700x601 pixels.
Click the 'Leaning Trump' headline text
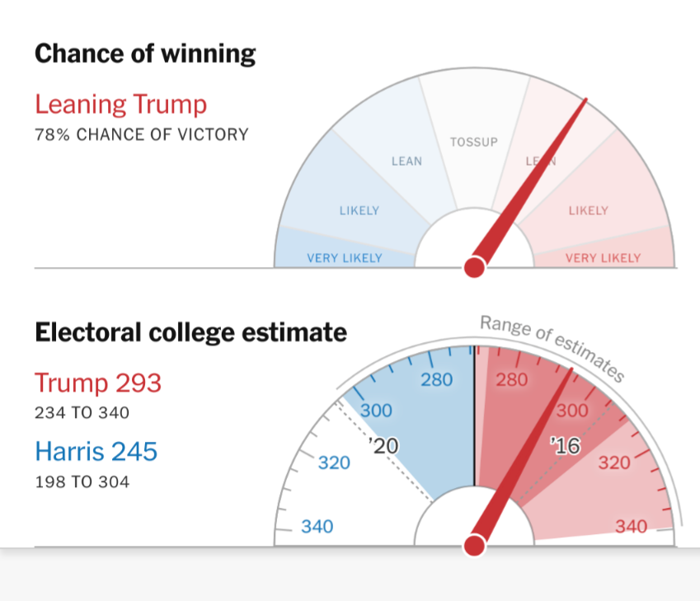pyautogui.click(x=120, y=105)
